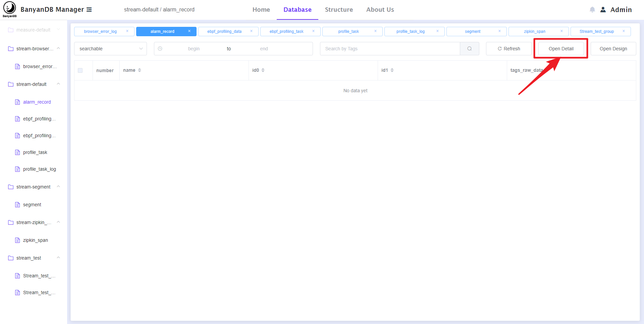
Task: Click the stream_test folder icon
Action: coord(11,258)
